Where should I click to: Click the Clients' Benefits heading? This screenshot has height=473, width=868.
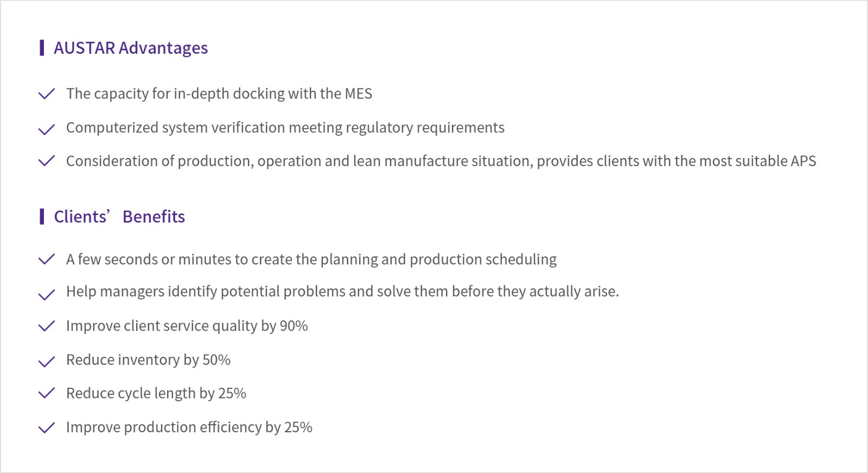click(x=119, y=217)
